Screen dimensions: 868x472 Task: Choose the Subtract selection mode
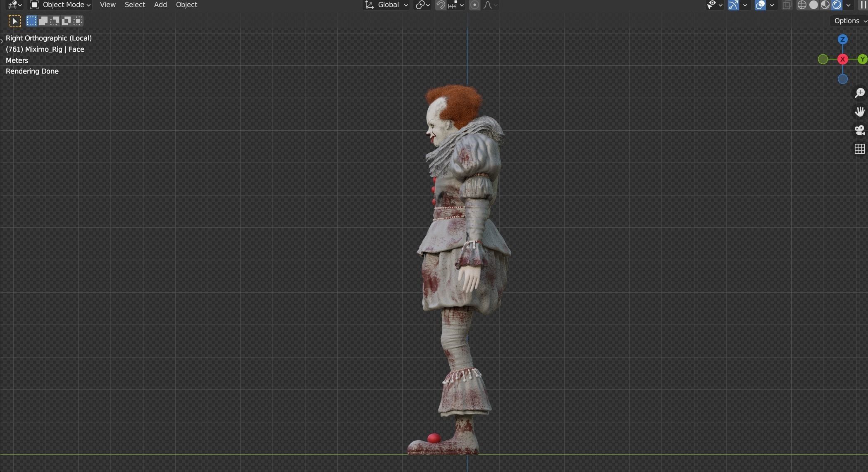coord(55,21)
